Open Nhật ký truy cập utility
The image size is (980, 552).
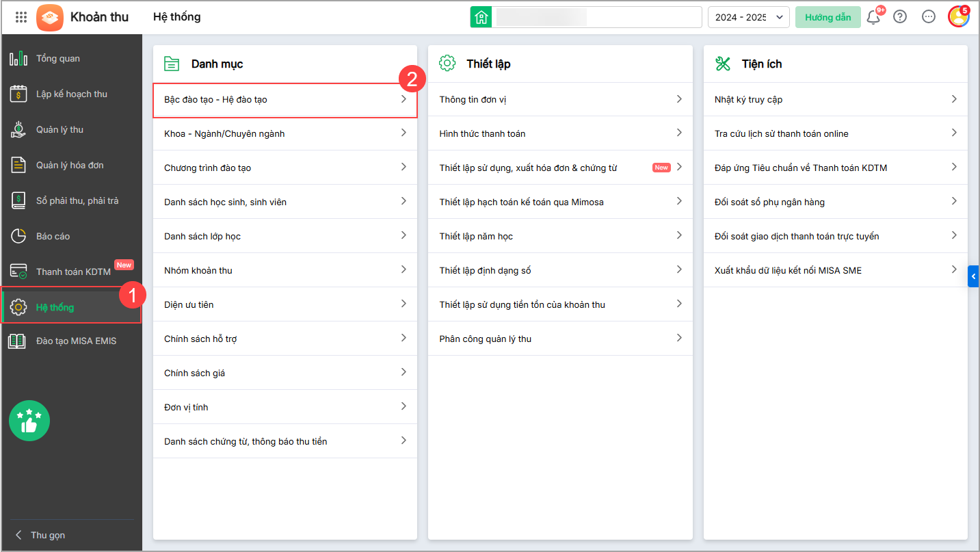[x=835, y=99]
